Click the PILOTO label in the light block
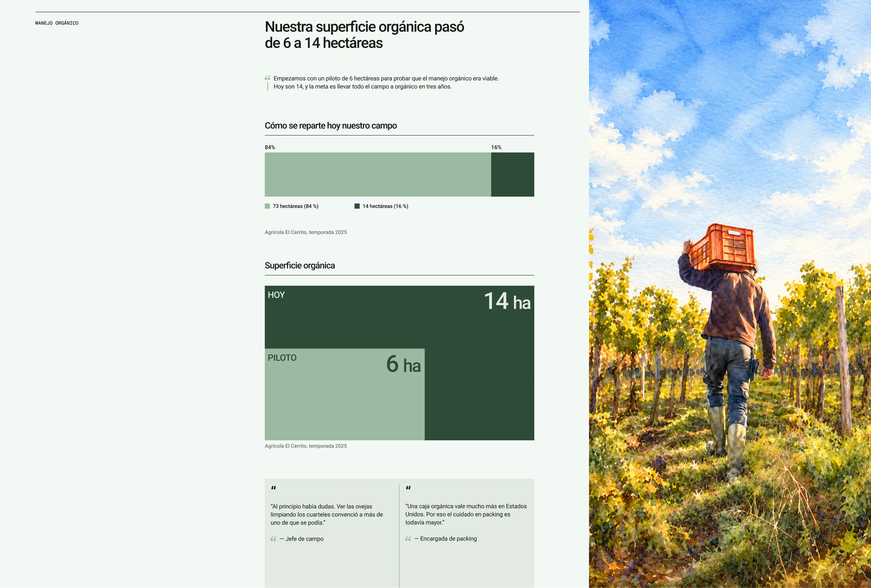 [x=282, y=358]
